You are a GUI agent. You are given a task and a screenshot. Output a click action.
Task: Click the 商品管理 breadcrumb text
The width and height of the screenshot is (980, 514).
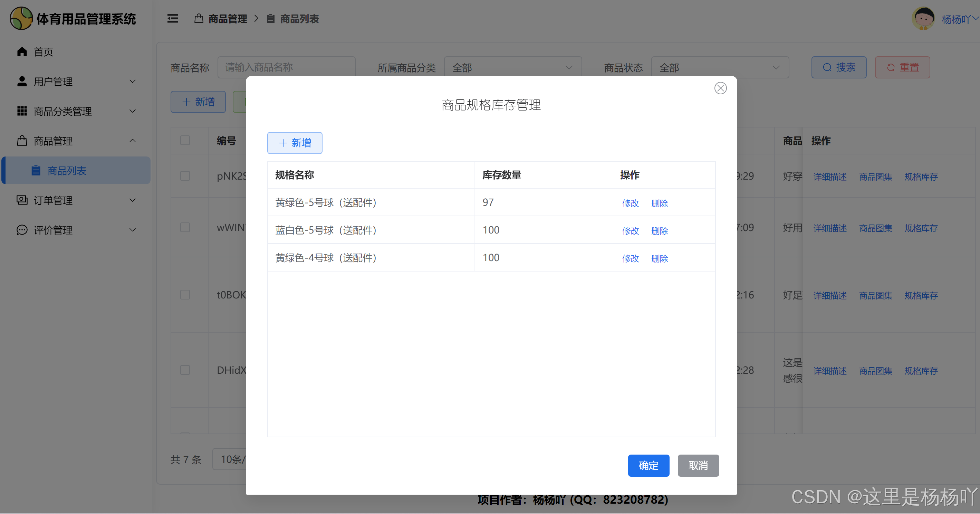click(228, 19)
